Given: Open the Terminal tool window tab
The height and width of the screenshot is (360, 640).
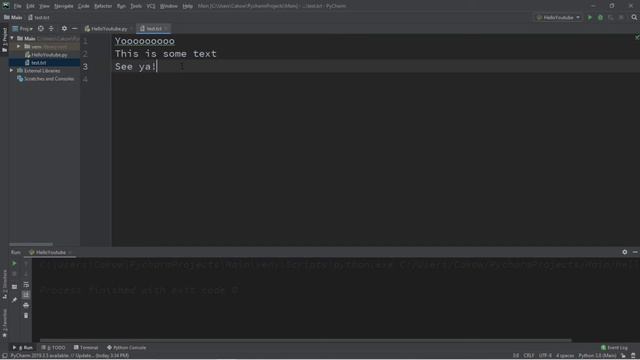Looking at the screenshot, I should (x=86, y=348).
